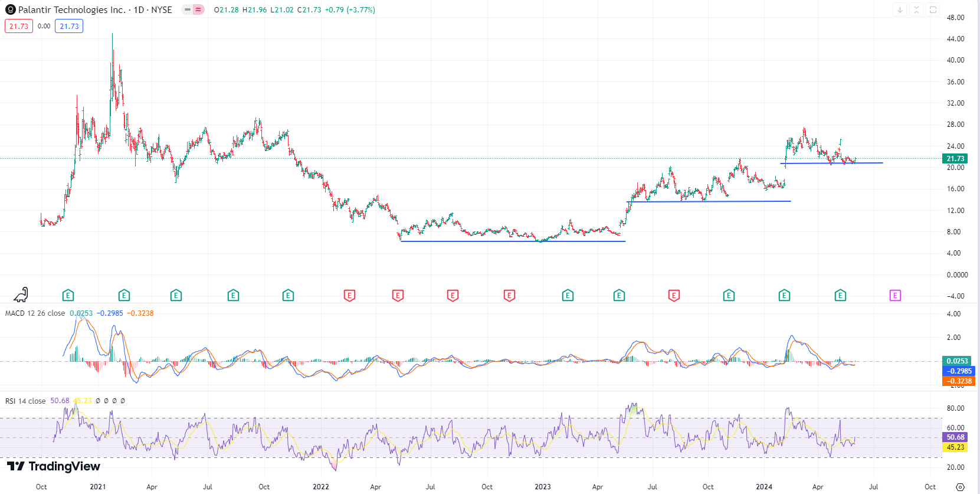Click the 0.00 spread value between prices
The height and width of the screenshot is (494, 980).
44,26
